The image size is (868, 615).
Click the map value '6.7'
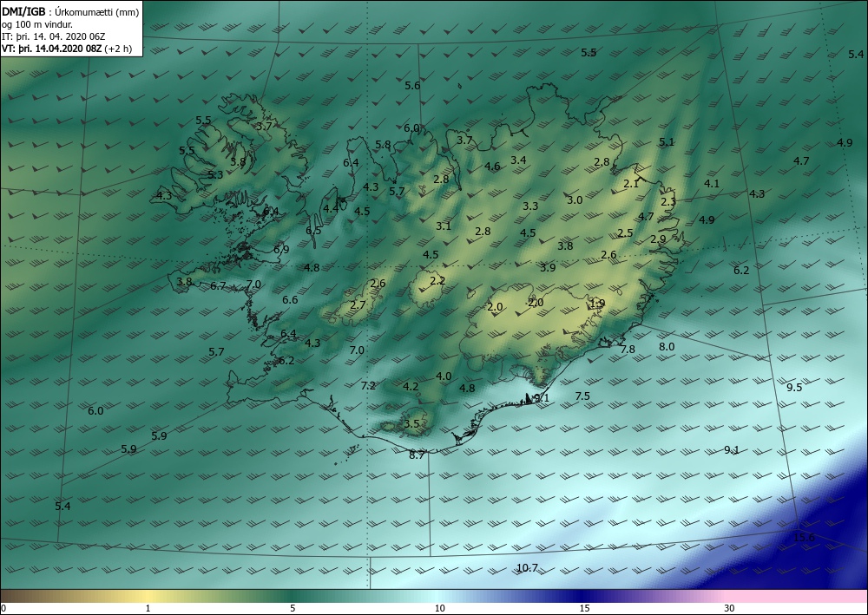[218, 286]
